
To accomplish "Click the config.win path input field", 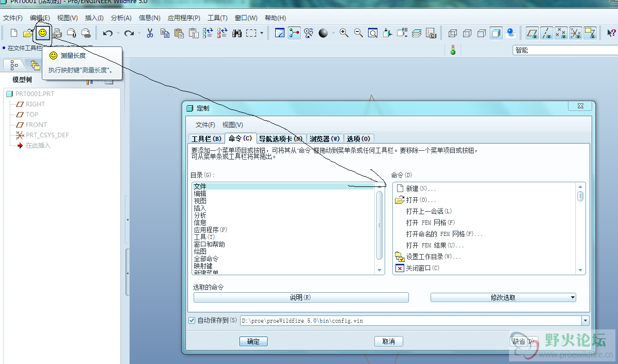I will click(411, 321).
